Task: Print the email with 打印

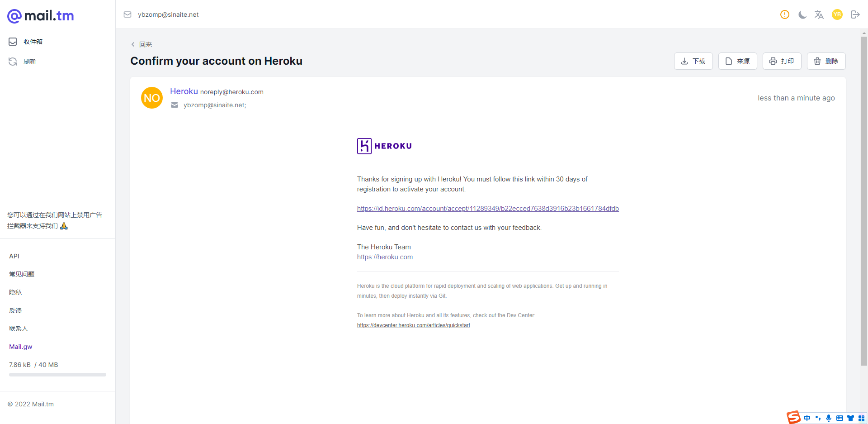Action: click(x=782, y=61)
